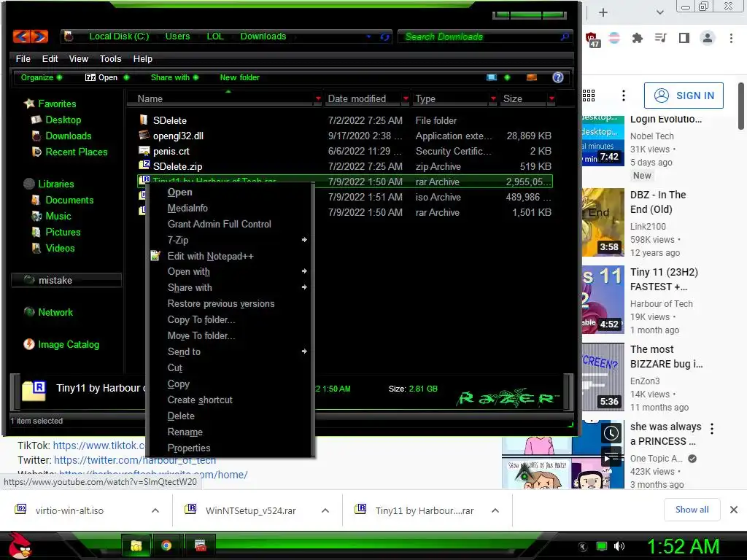Screen dimensions: 747x560
Task: Click the SDelete.zip archive icon
Action: coord(144,166)
